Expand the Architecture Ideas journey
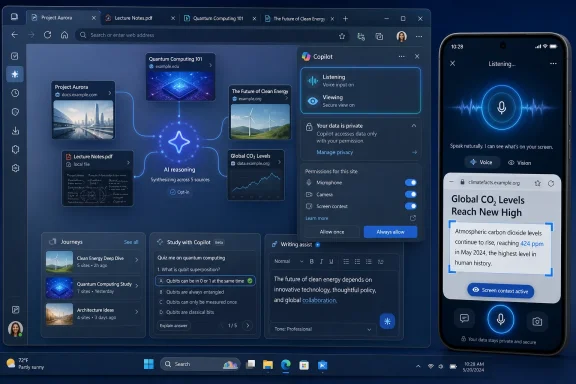The height and width of the screenshot is (384, 576). pyautogui.click(x=137, y=312)
